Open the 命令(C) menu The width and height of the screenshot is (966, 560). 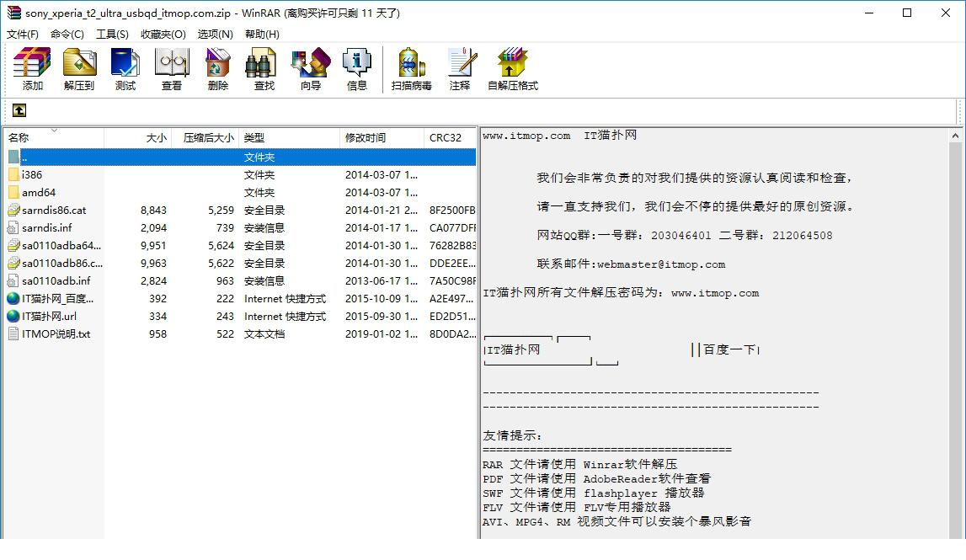[67, 35]
